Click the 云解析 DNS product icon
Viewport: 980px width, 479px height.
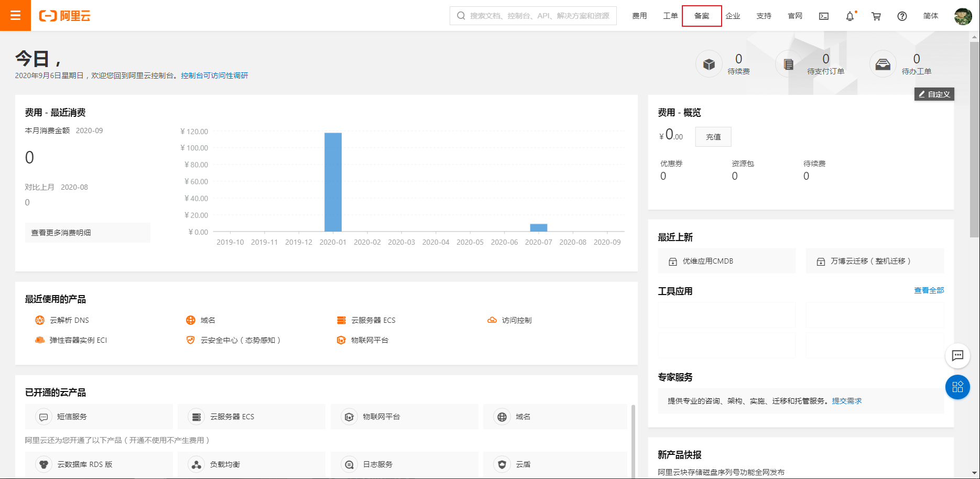pyautogui.click(x=40, y=320)
